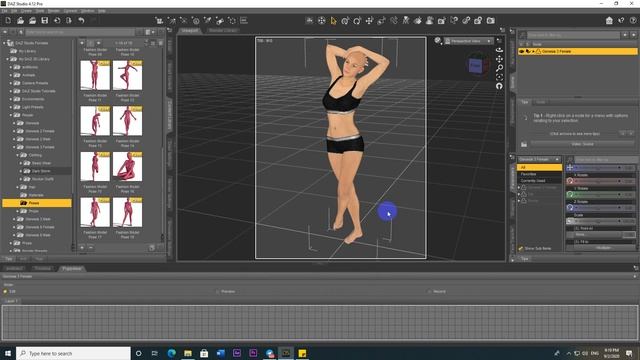The height and width of the screenshot is (360, 640).
Task: Select the Edit mode radio button
Action: tap(5, 291)
